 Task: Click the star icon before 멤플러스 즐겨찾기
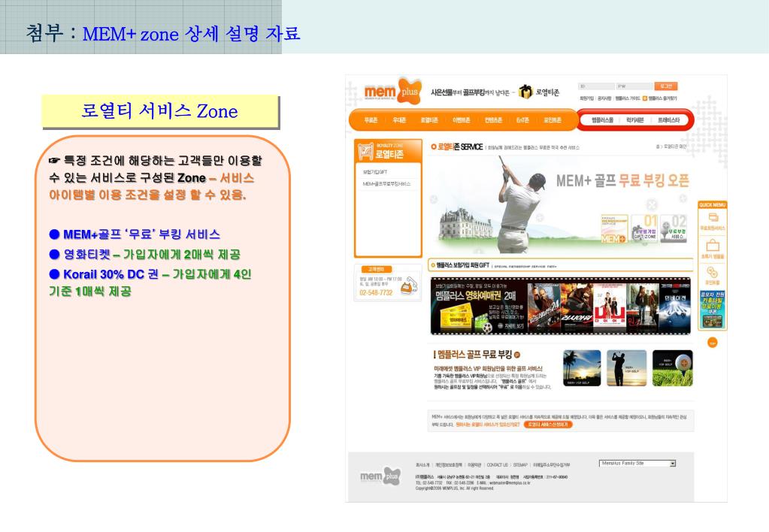(645, 98)
